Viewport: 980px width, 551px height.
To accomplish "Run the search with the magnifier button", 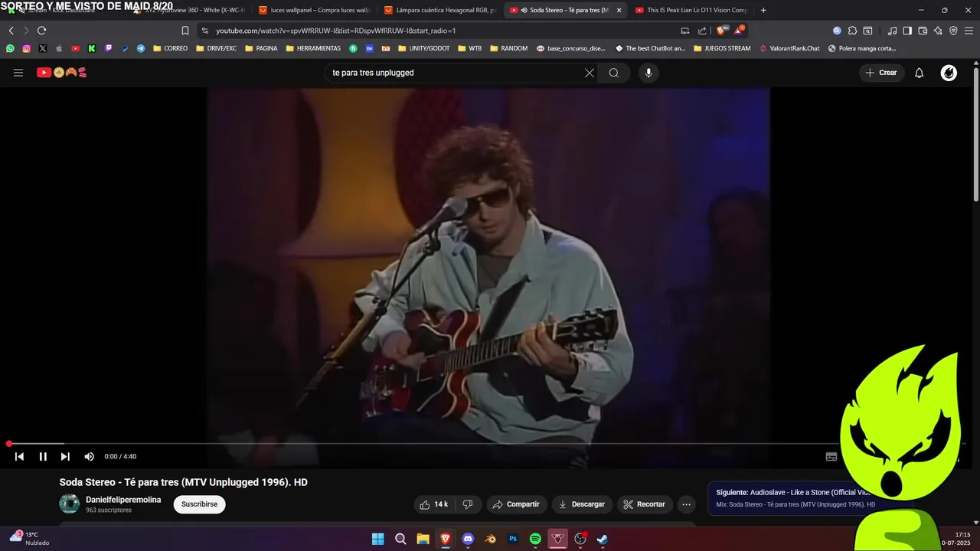I will [614, 73].
